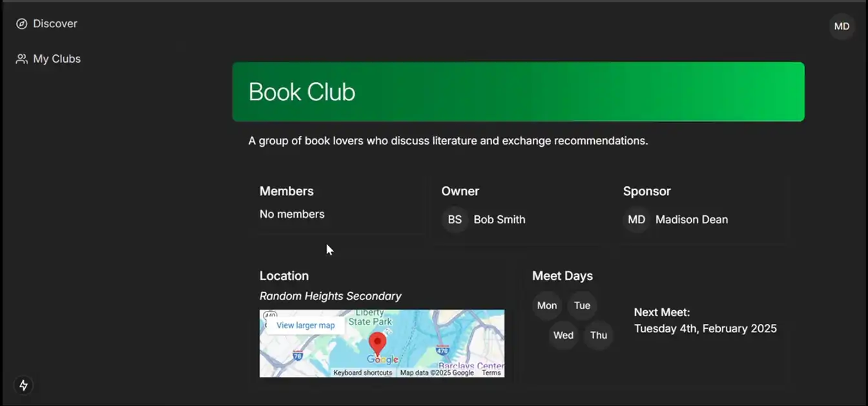
Task: Navigate to My Clubs
Action: click(56, 58)
